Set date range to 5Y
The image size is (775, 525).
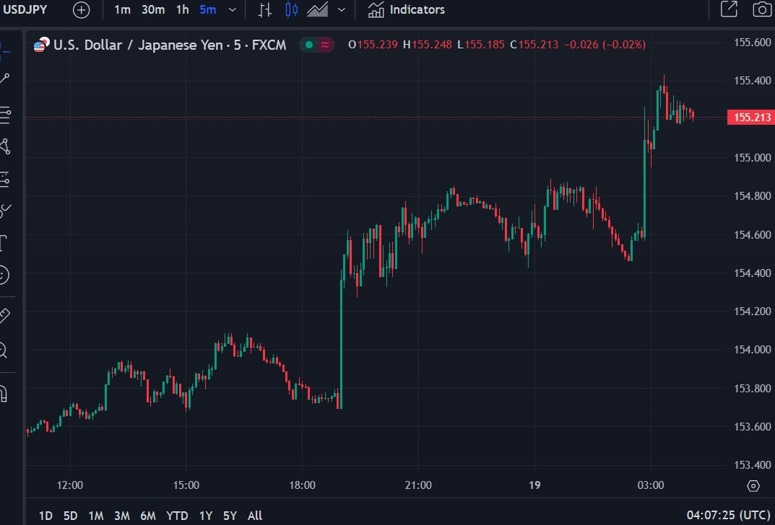point(230,516)
